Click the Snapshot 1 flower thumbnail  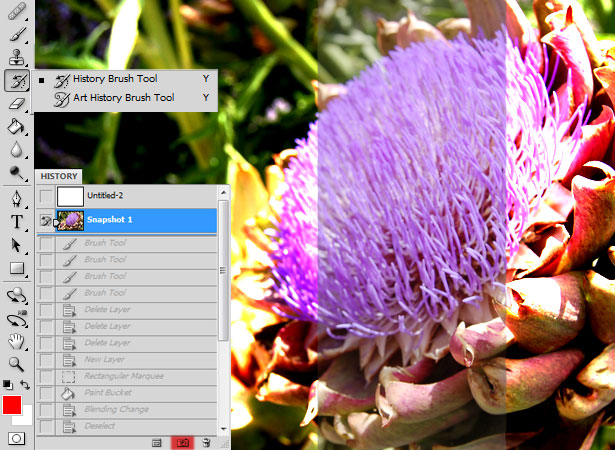point(71,220)
